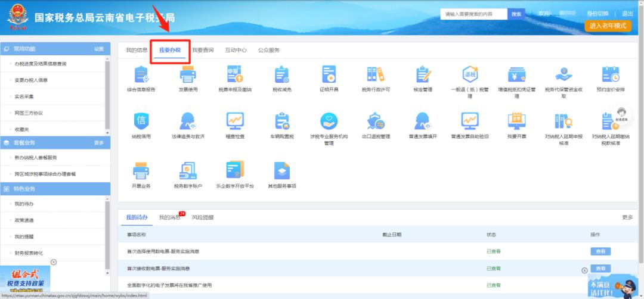Open 增值税抵扣凭证管理 icon
The height and width of the screenshot is (299, 644).
click(516, 74)
